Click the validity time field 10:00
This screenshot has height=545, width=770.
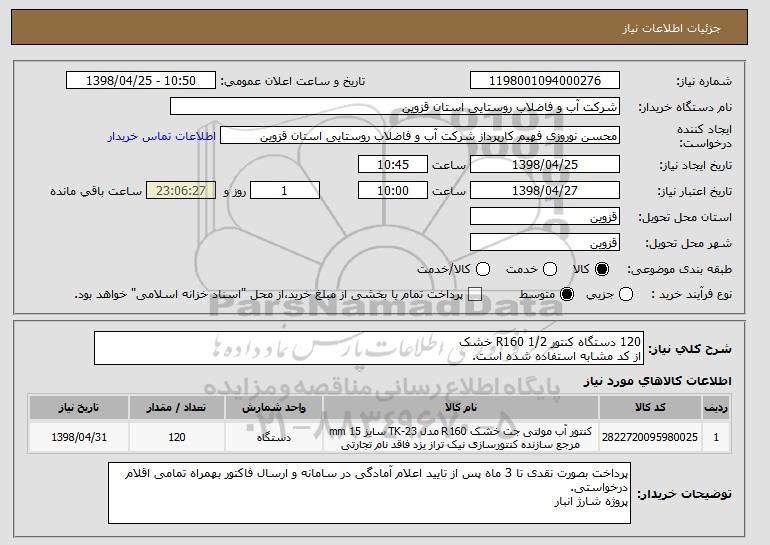(393, 191)
